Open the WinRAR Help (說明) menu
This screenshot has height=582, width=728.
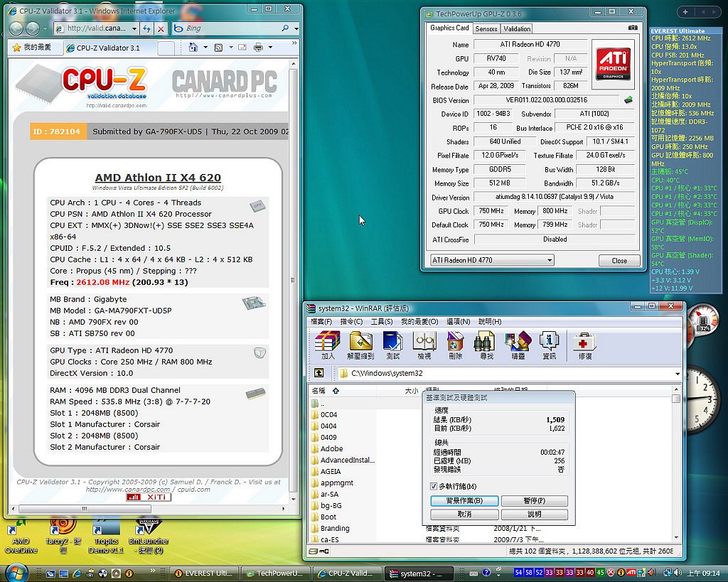[x=490, y=322]
